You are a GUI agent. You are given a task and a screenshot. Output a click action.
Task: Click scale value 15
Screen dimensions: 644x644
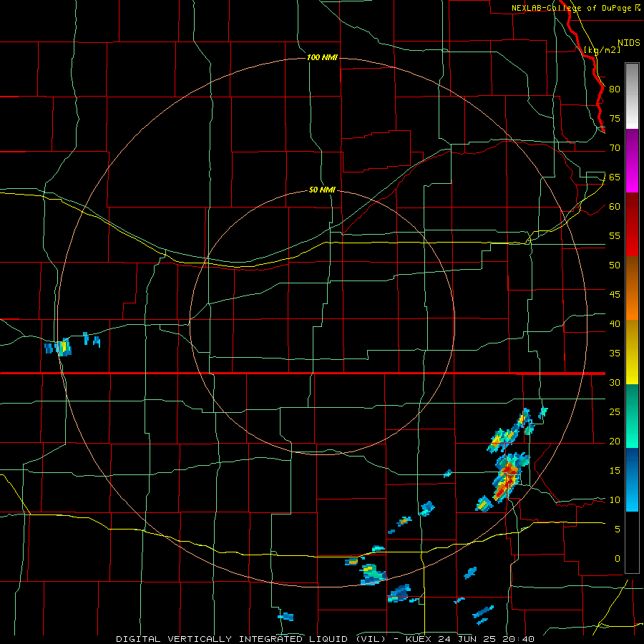[x=615, y=470]
